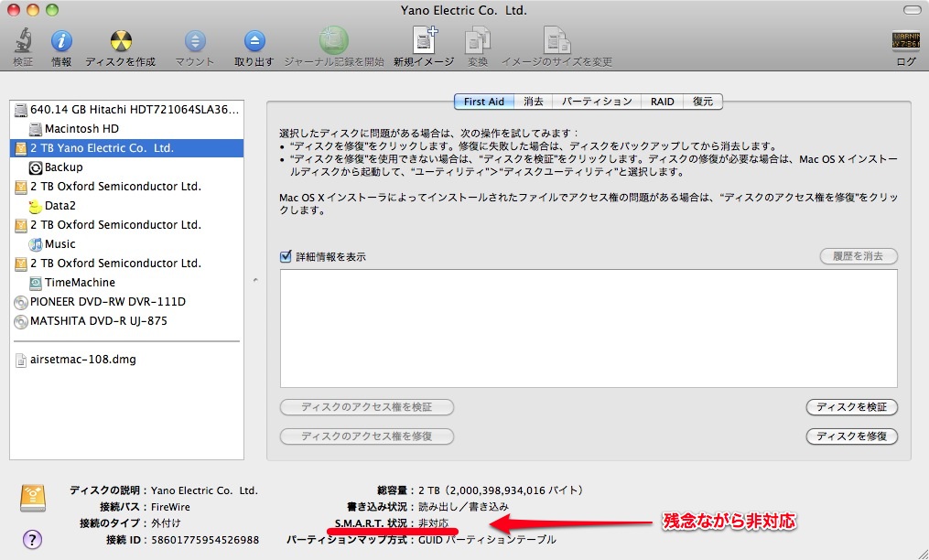Create 新規イメージ (New Image) icon
This screenshot has width=929, height=560.
click(424, 40)
